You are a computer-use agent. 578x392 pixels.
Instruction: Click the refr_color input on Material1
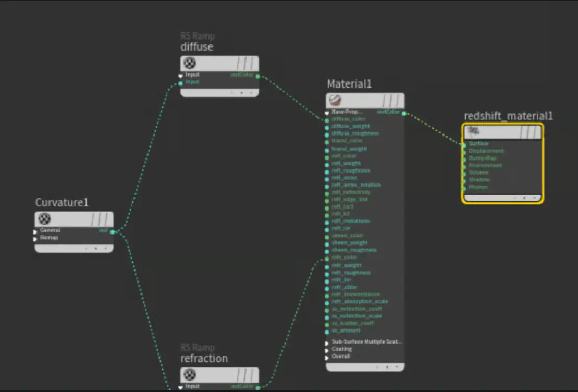click(x=327, y=258)
